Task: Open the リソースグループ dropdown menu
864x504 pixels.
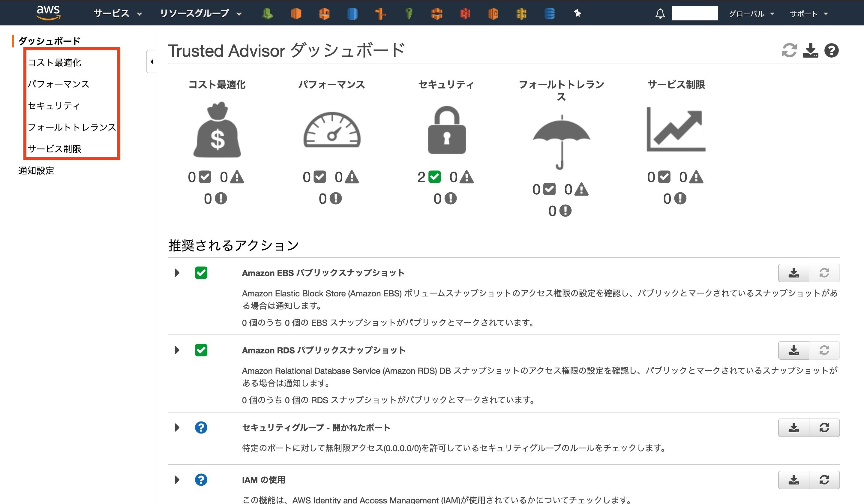Action: (201, 14)
